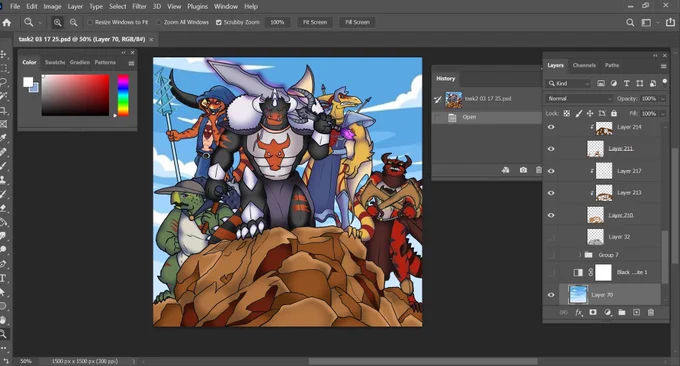Open the Color panel hamburger menu
The image size is (680, 366).
pyautogui.click(x=131, y=63)
